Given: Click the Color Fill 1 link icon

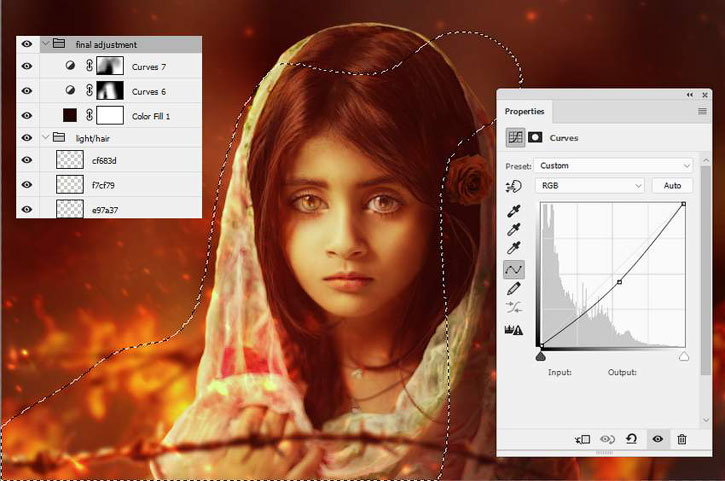Looking at the screenshot, I should 89,114.
